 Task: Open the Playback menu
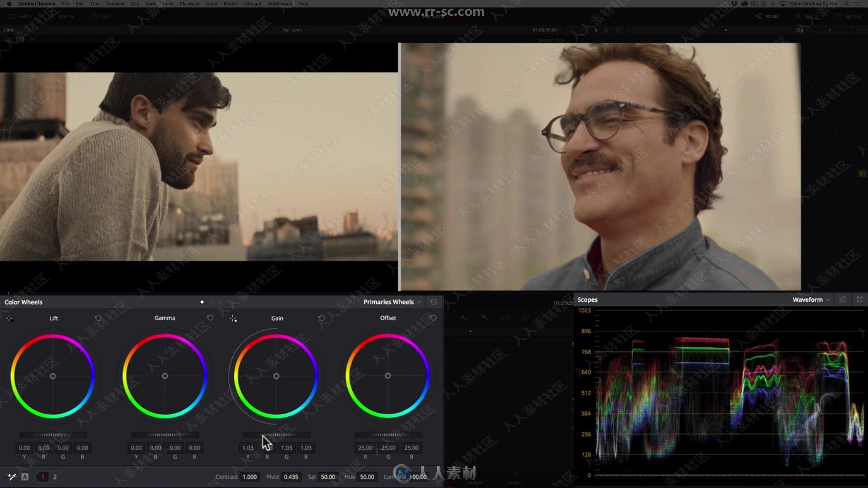189,4
